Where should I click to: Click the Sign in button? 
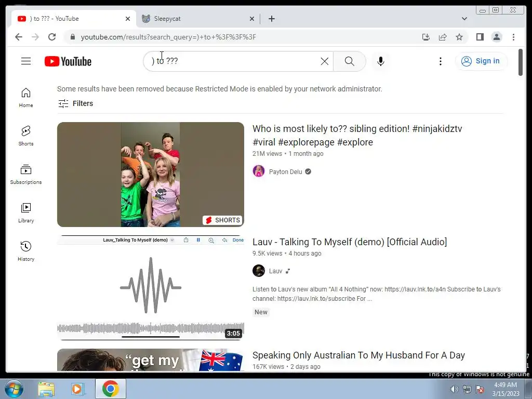point(481,61)
